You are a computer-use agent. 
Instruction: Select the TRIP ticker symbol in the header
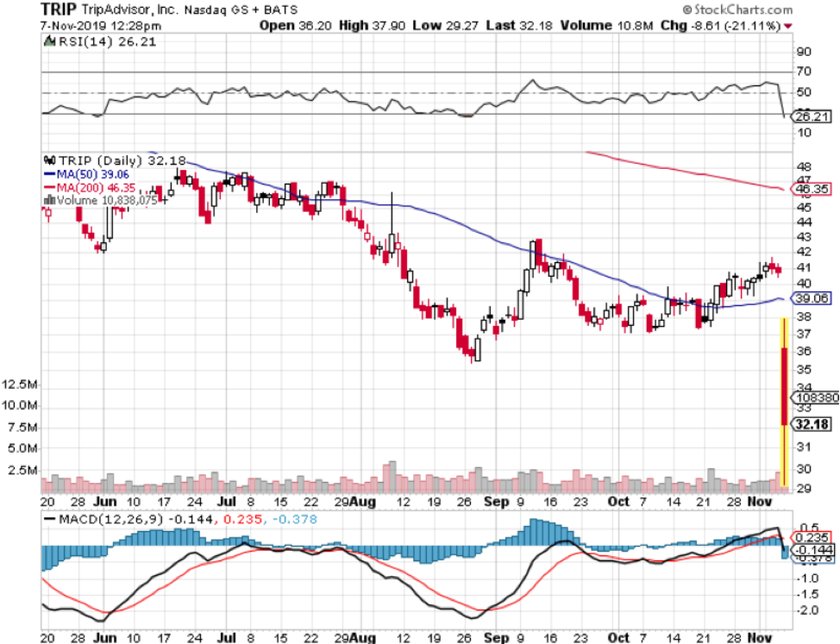59,9
